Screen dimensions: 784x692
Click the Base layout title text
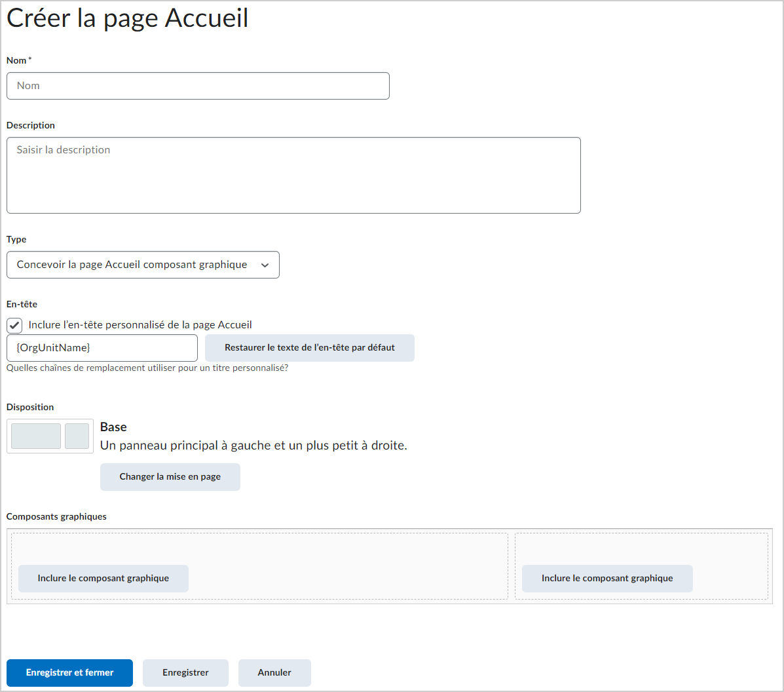(113, 427)
